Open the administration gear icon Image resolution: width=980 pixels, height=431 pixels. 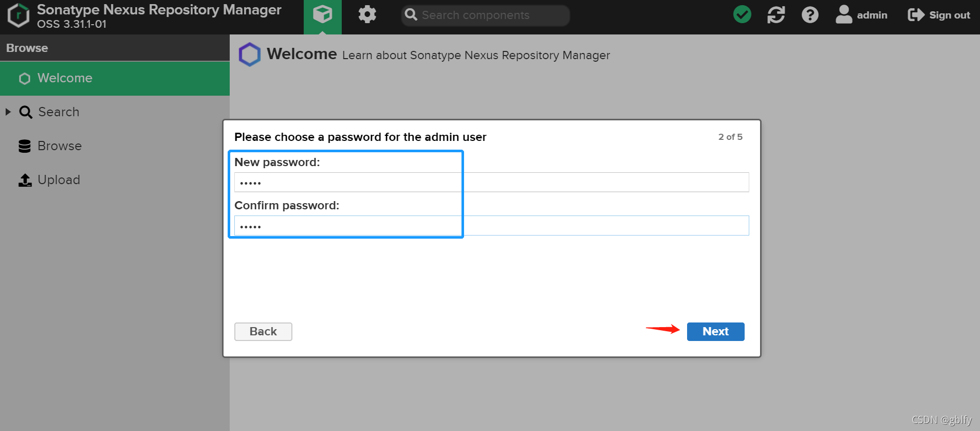click(x=367, y=15)
